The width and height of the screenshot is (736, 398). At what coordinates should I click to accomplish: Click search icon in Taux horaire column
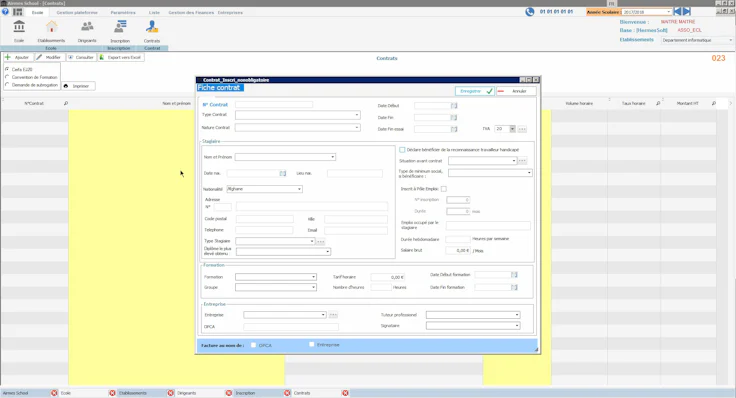tap(658, 103)
